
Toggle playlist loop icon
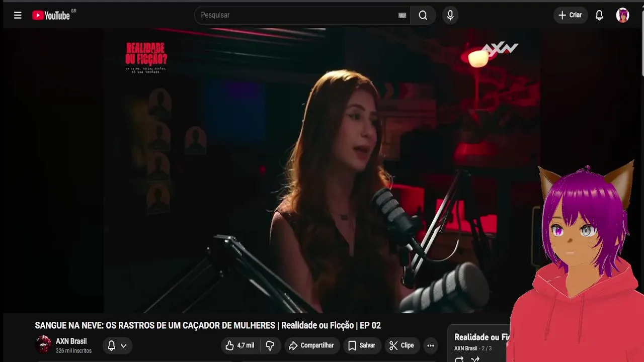pyautogui.click(x=459, y=359)
